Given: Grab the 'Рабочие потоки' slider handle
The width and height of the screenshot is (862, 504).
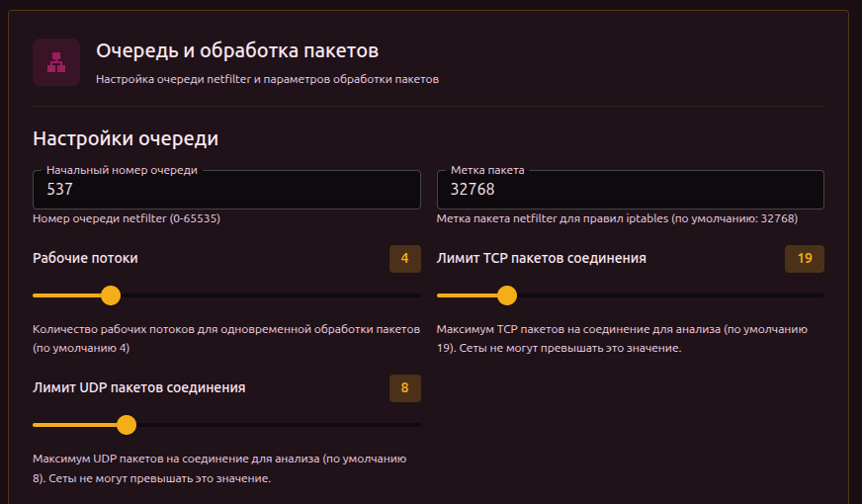Looking at the screenshot, I should 111,294.
